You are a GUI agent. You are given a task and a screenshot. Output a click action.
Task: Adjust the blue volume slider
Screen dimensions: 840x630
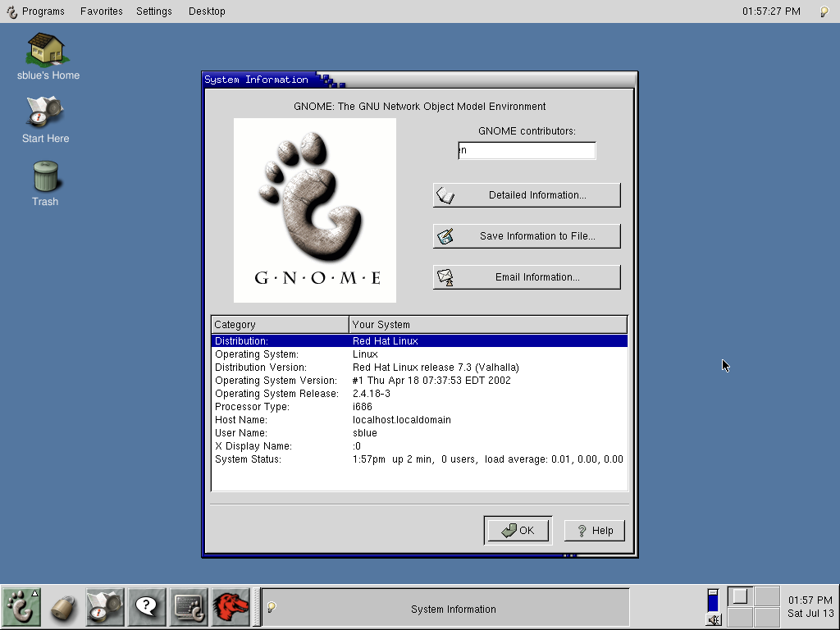pyautogui.click(x=711, y=600)
